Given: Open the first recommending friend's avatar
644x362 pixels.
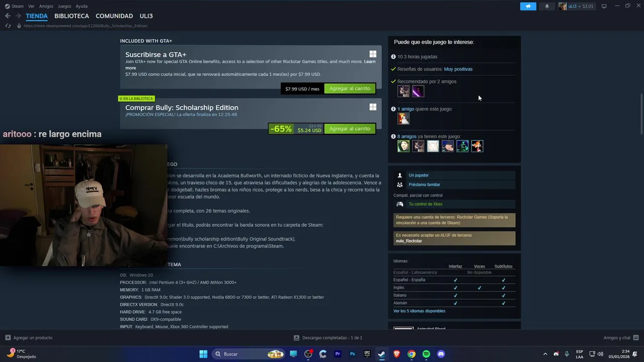Looking at the screenshot, I should click(x=404, y=91).
